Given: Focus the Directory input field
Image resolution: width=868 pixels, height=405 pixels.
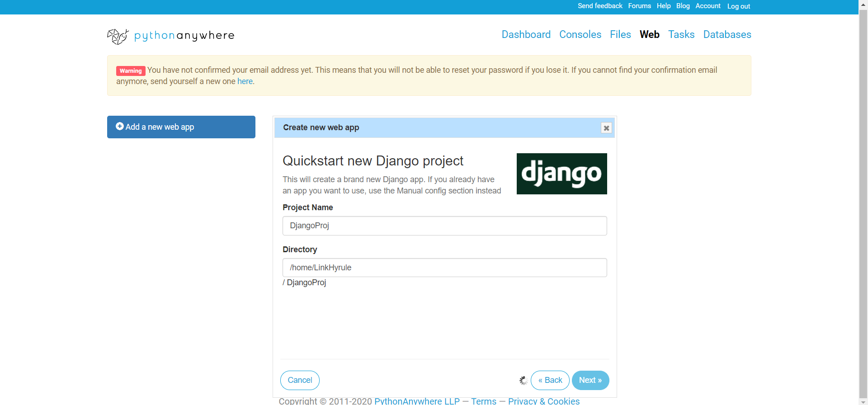Looking at the screenshot, I should coord(445,268).
